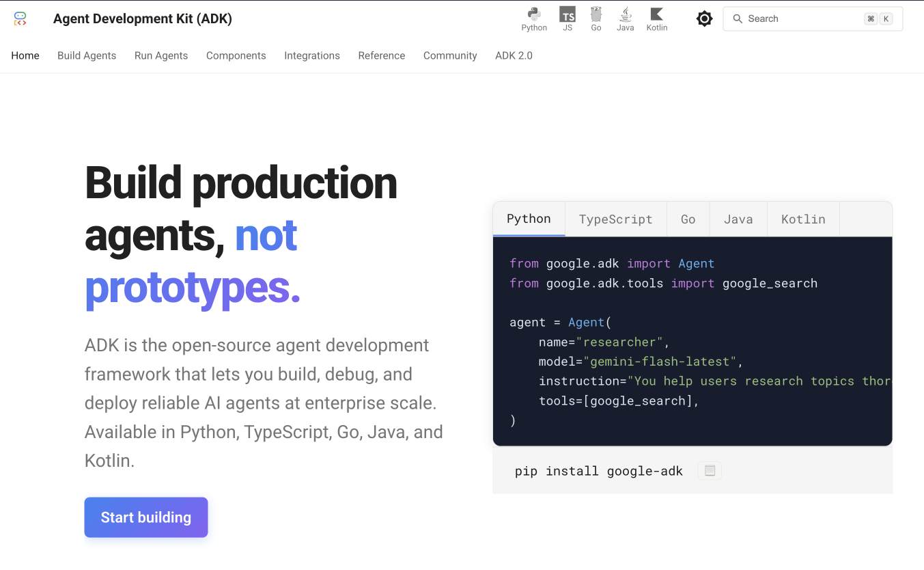Switch code sample to Go tab

pyautogui.click(x=688, y=219)
